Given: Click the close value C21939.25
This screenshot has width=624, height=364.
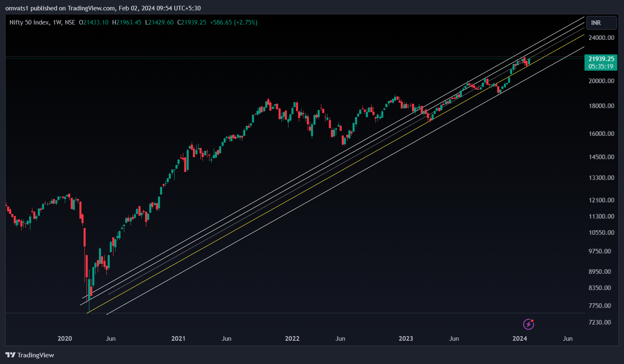Looking at the screenshot, I should pos(192,22).
